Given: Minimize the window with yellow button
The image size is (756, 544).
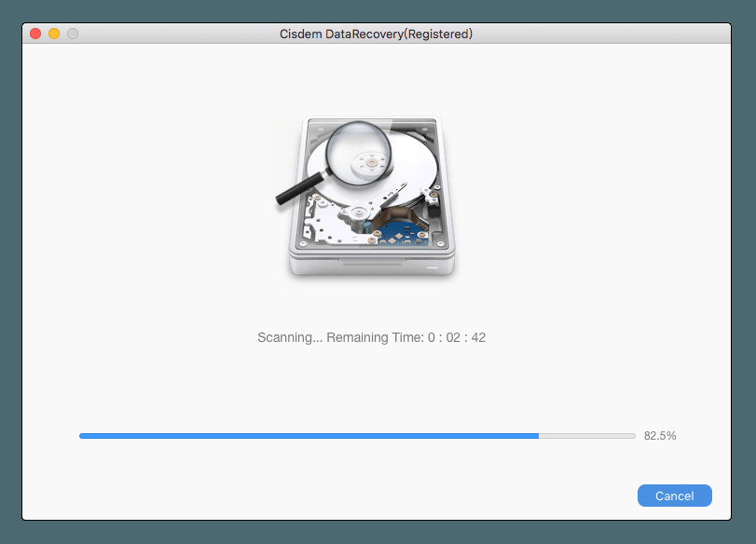Looking at the screenshot, I should pyautogui.click(x=54, y=34).
